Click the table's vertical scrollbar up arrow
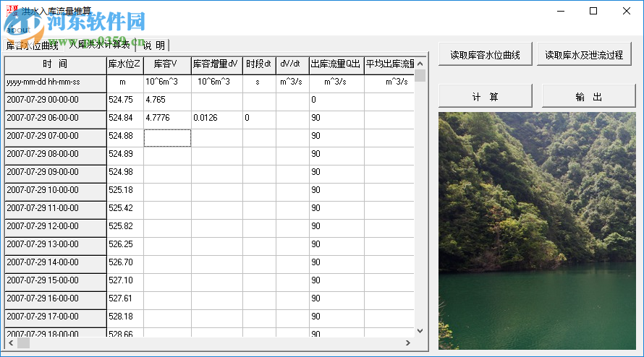Viewport: 644px width, 357px height. [x=420, y=64]
